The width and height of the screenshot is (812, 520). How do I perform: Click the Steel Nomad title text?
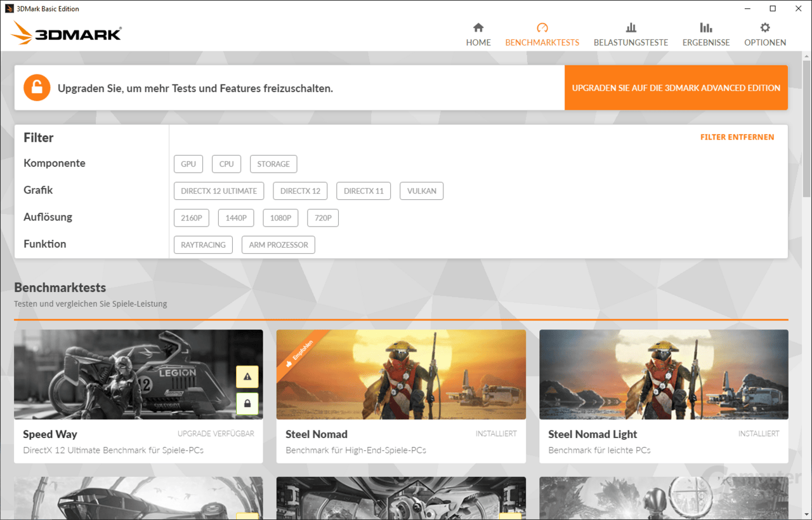[x=317, y=434]
